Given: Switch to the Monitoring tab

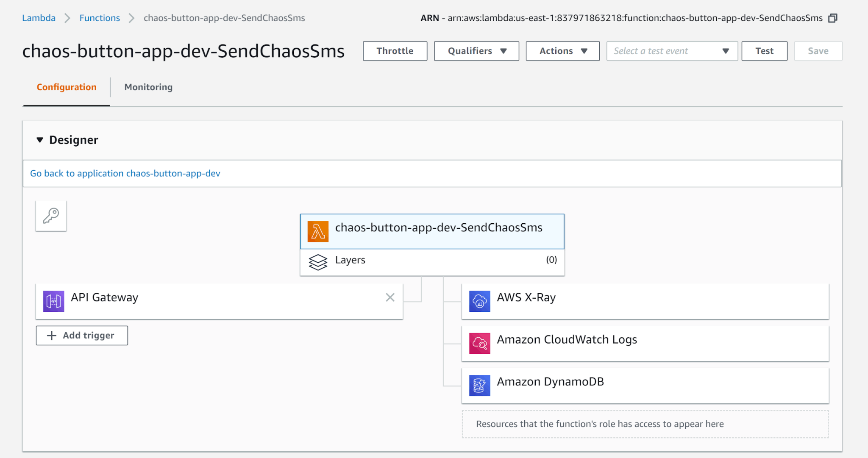Looking at the screenshot, I should [x=148, y=87].
